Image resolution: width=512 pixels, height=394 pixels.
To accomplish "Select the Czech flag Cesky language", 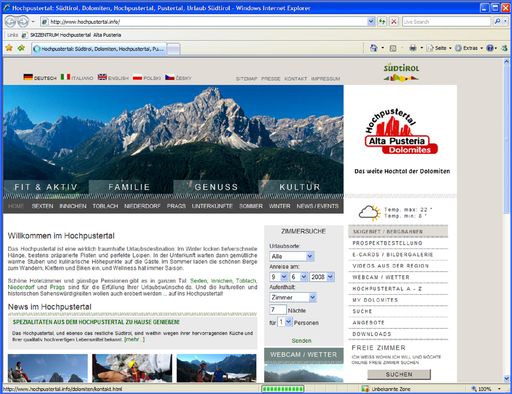I will 178,77.
